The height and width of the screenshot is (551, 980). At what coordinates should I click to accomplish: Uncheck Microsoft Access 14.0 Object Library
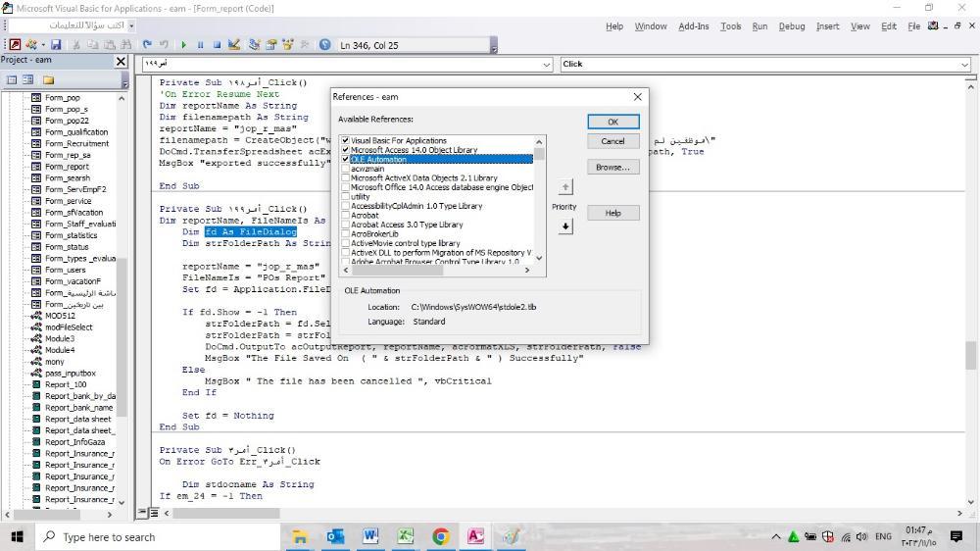[x=346, y=150]
